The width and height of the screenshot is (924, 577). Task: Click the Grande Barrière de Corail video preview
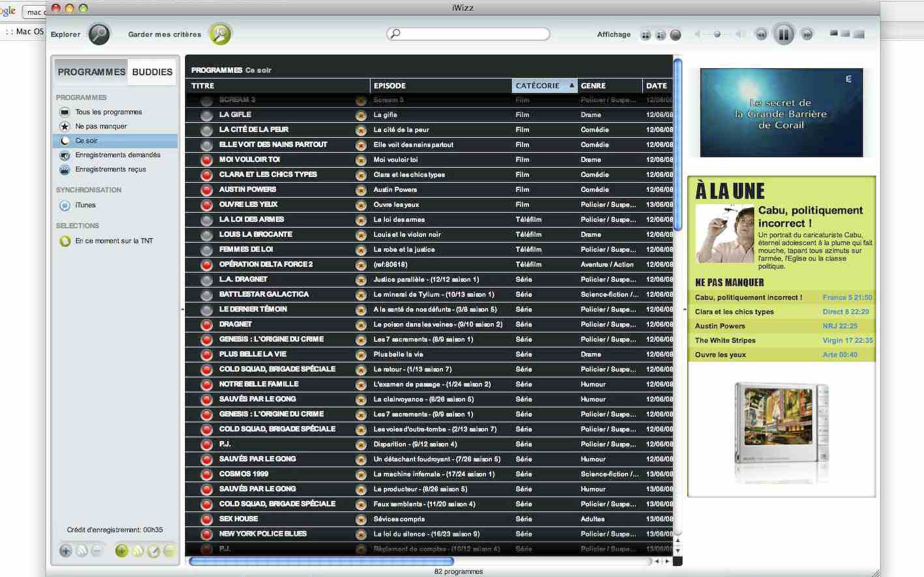pyautogui.click(x=781, y=113)
